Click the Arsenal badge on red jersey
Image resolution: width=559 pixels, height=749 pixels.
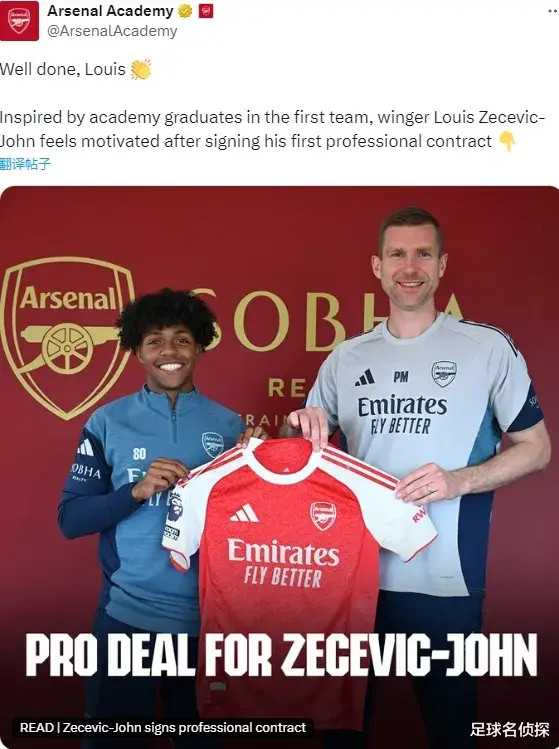(323, 515)
